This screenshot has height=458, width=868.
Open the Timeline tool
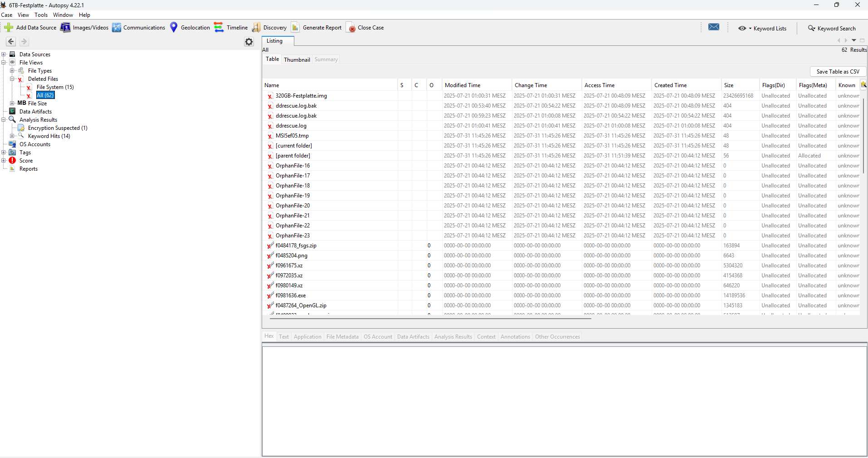pyautogui.click(x=231, y=28)
